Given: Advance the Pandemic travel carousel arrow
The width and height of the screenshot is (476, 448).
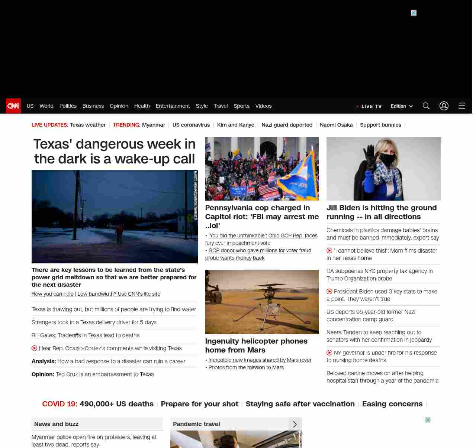Looking at the screenshot, I should (295, 424).
